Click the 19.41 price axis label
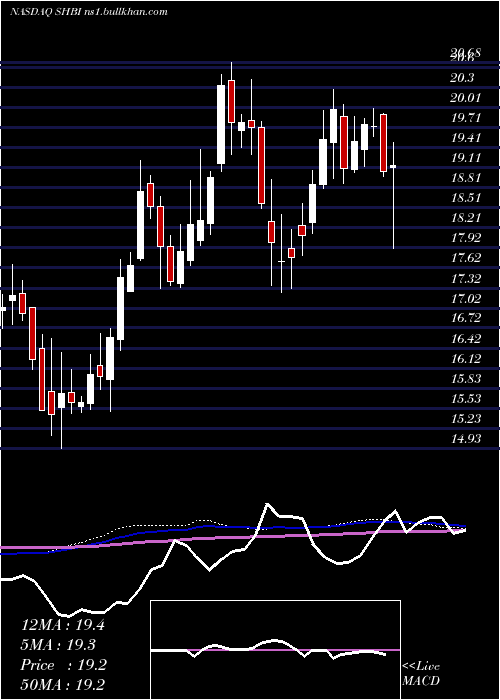500x700 pixels. pyautogui.click(x=466, y=138)
